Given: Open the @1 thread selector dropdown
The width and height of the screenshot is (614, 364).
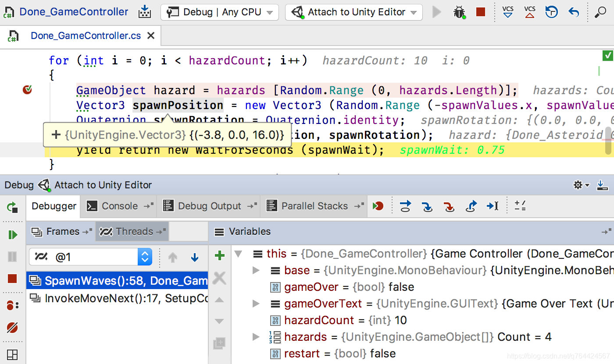Looking at the screenshot, I should pos(145,256).
